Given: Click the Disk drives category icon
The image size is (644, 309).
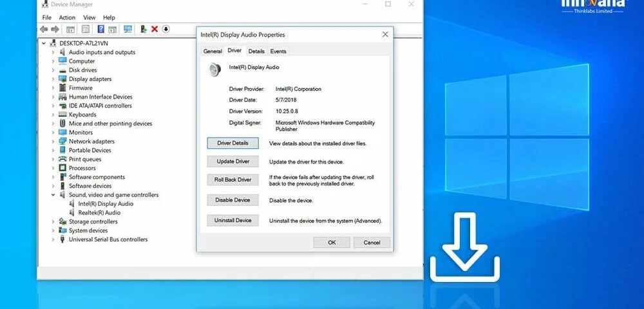Looking at the screenshot, I should [62, 70].
